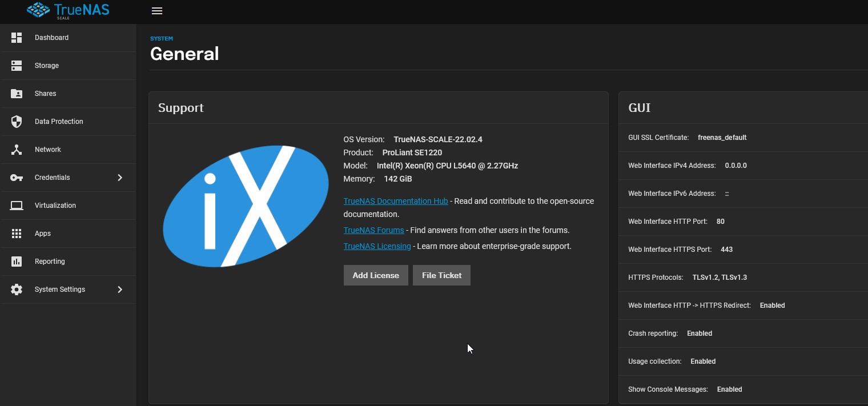Viewport: 868px width, 406px height.
Task: Expand the System Settings submenu chevron
Action: point(120,290)
